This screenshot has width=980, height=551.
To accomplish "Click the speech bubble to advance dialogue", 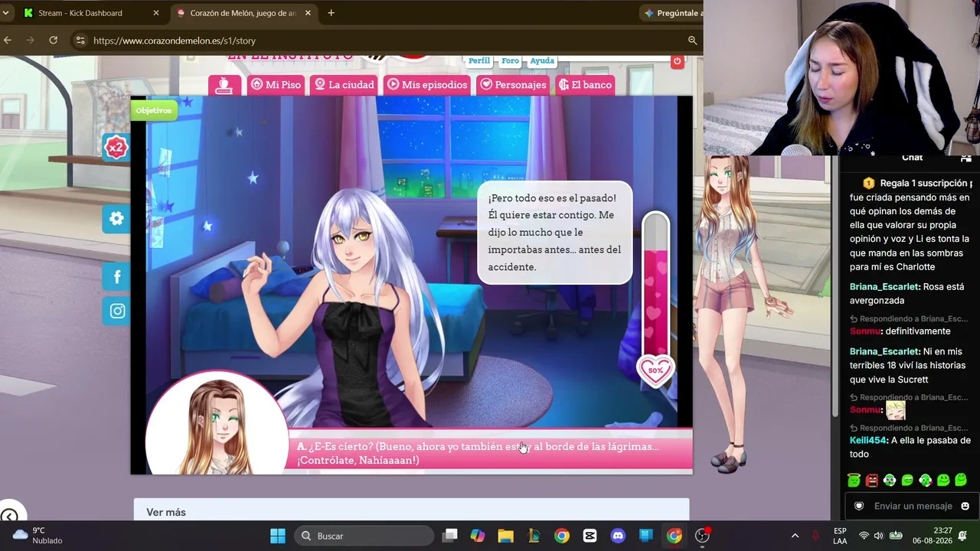I will pyautogui.click(x=555, y=233).
